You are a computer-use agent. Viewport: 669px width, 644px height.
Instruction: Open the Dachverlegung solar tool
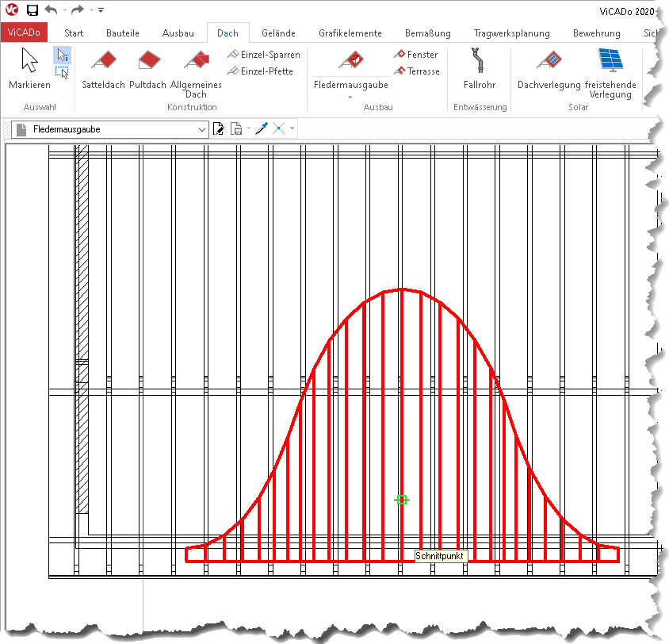click(549, 68)
